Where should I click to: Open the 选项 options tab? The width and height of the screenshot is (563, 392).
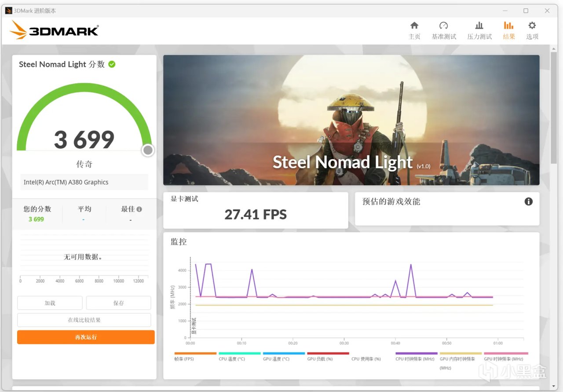coord(532,30)
